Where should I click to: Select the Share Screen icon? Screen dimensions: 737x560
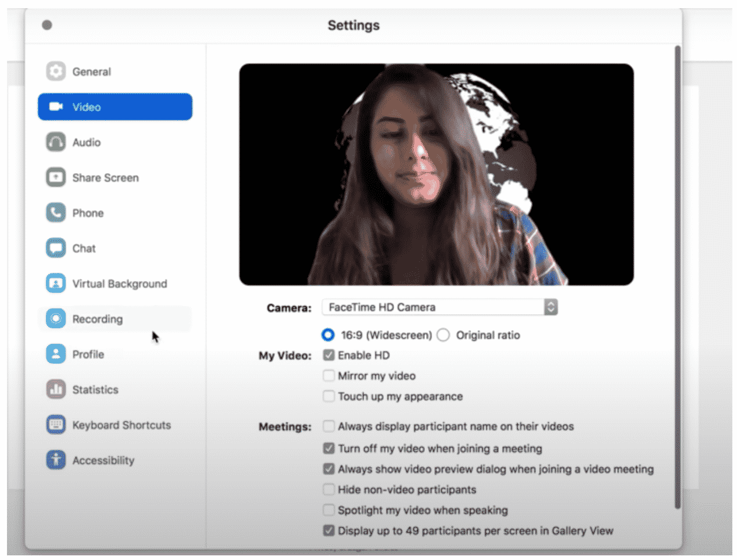tap(56, 178)
